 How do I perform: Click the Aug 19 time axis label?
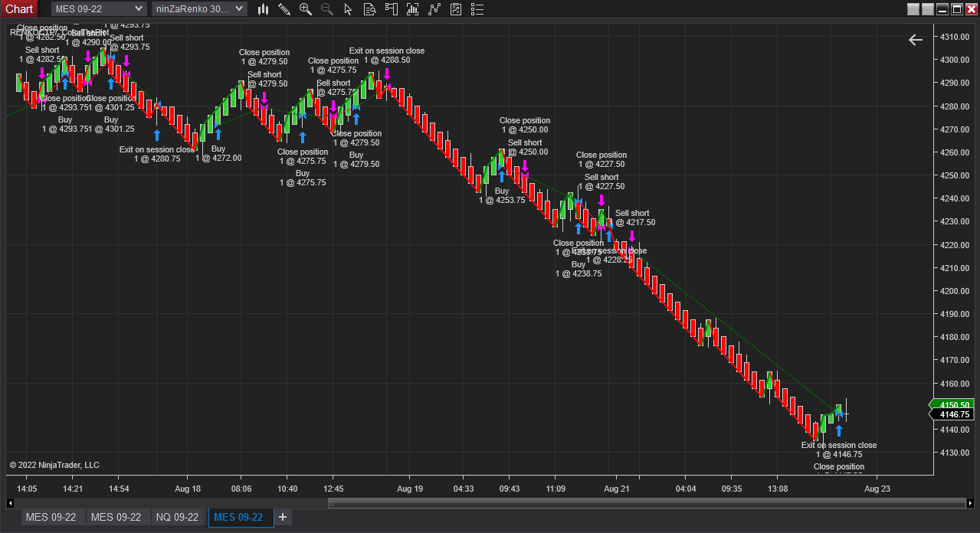(410, 489)
